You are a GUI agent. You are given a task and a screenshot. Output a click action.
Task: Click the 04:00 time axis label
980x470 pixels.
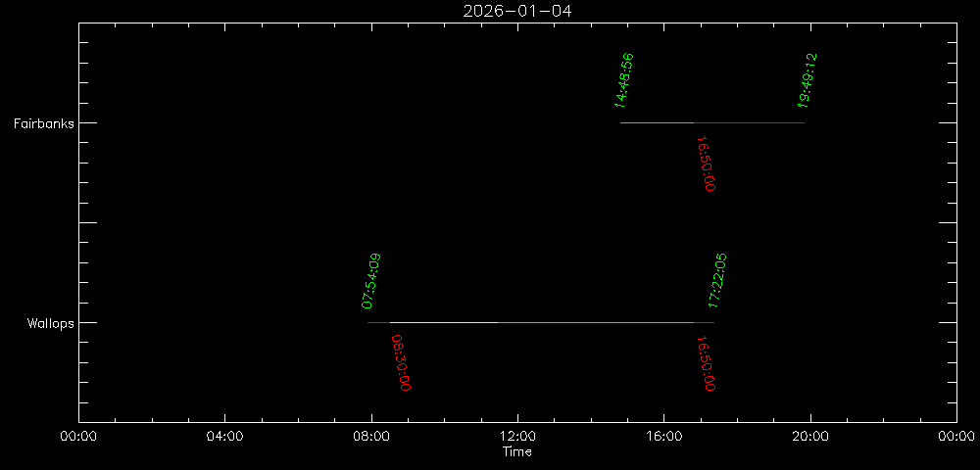point(224,438)
